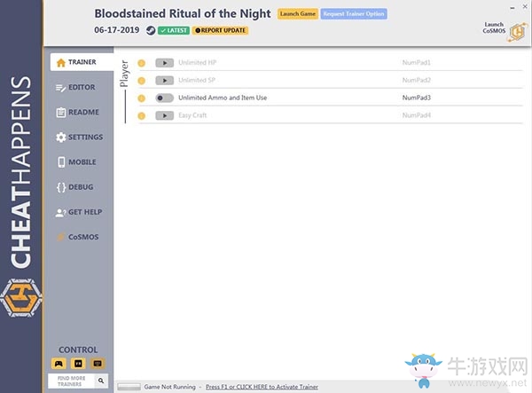The height and width of the screenshot is (393, 532).
Task: Click orange info dot beside Easy Craft
Action: coord(142,116)
